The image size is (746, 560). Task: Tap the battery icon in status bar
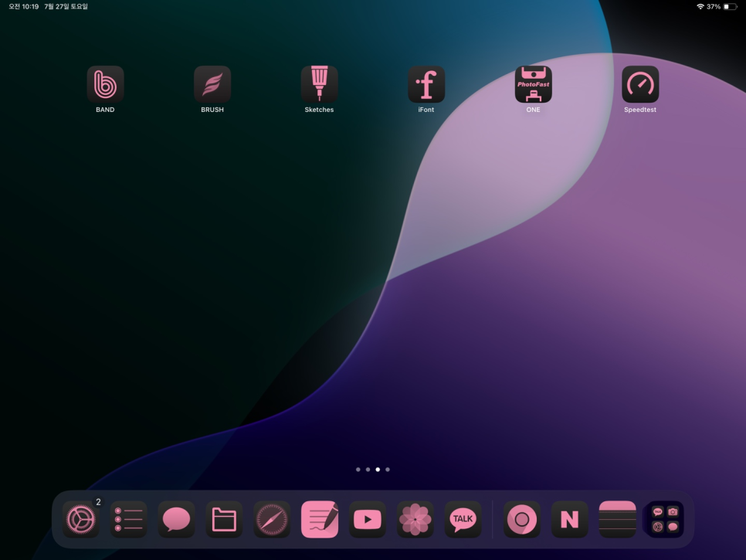pos(730,7)
